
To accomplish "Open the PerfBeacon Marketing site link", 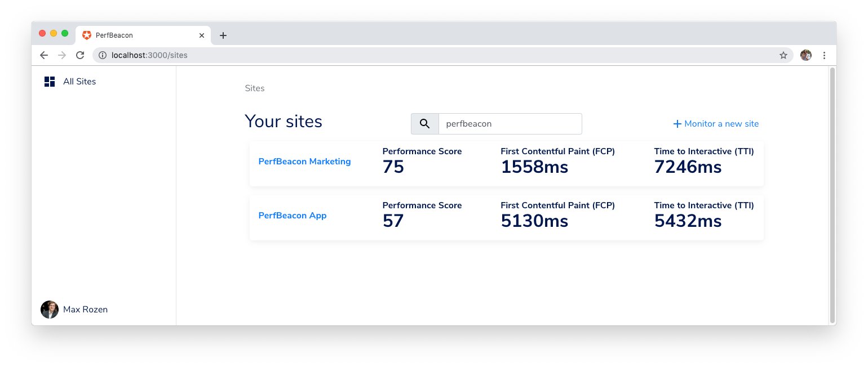I will pyautogui.click(x=304, y=162).
